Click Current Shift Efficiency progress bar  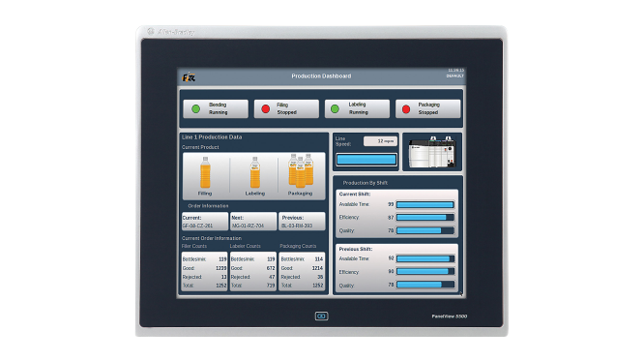click(x=425, y=218)
